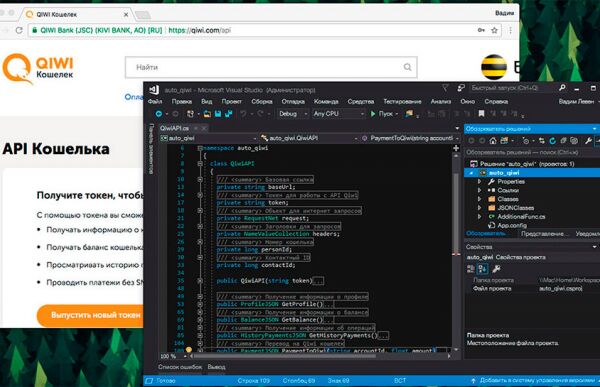
Task: Toggle pin on the QiwiAPI.cs tab
Action: click(196, 128)
